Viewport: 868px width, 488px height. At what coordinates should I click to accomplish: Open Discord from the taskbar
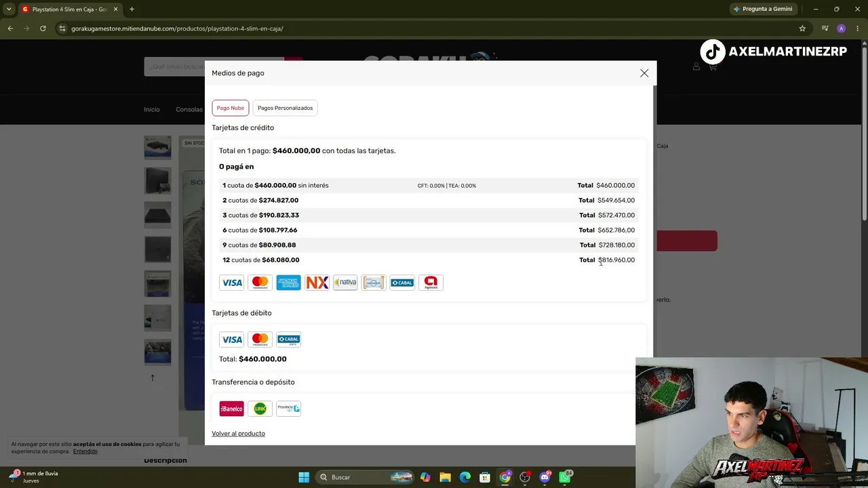pyautogui.click(x=545, y=477)
